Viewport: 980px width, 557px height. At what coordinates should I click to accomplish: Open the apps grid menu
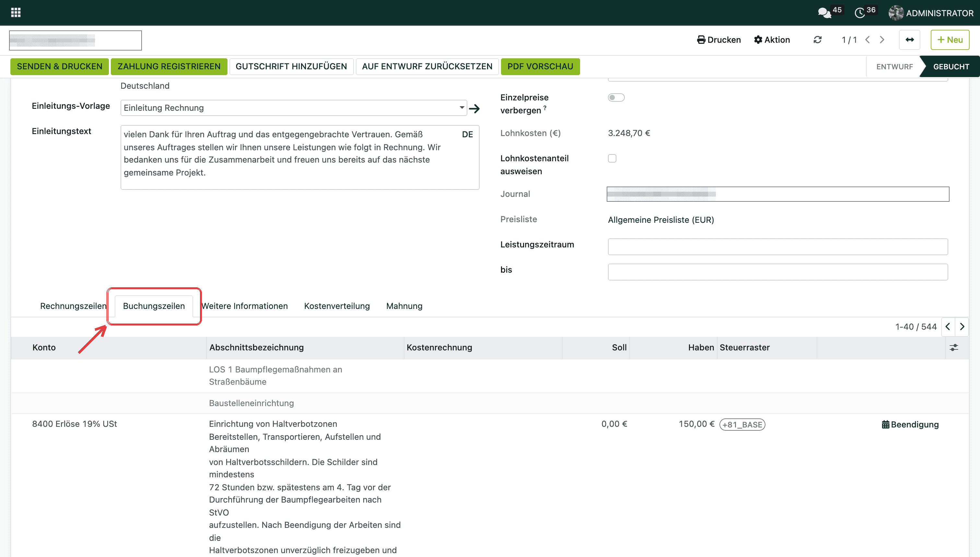click(16, 13)
